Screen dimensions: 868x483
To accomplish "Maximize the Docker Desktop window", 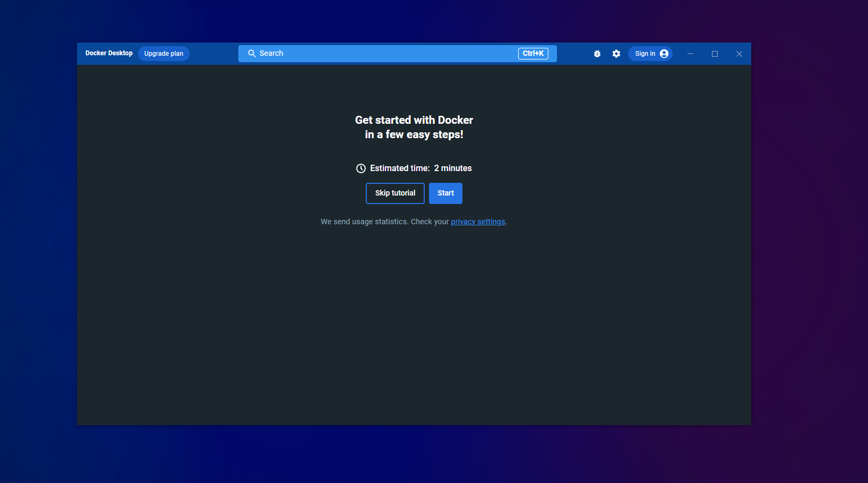I will 715,53.
